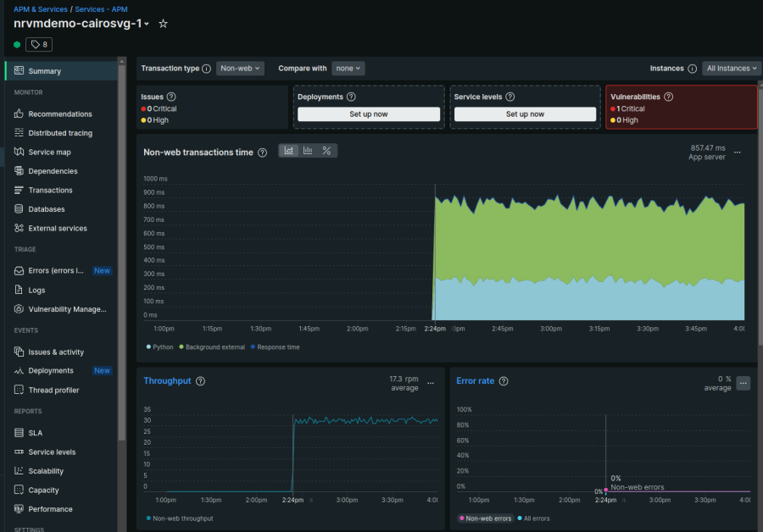
Task: Open the tags icon showing 8
Action: pyautogui.click(x=39, y=44)
